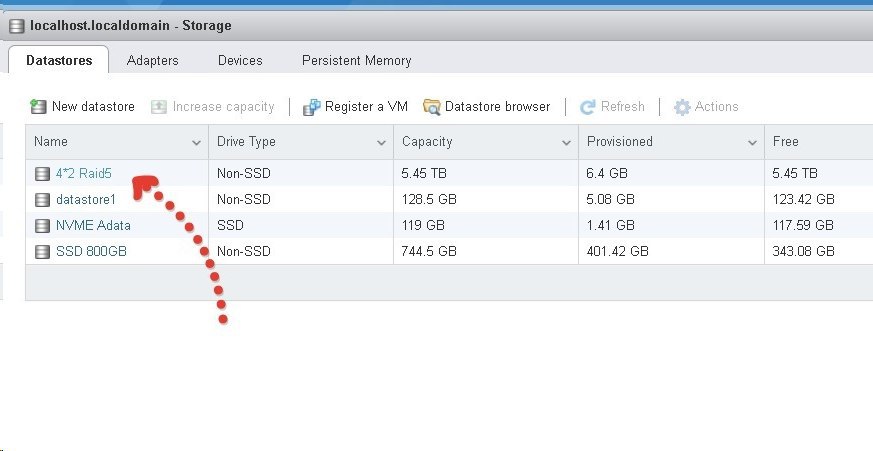
Task: Click the storage icon beside localhost.localdomain
Action: point(17,26)
